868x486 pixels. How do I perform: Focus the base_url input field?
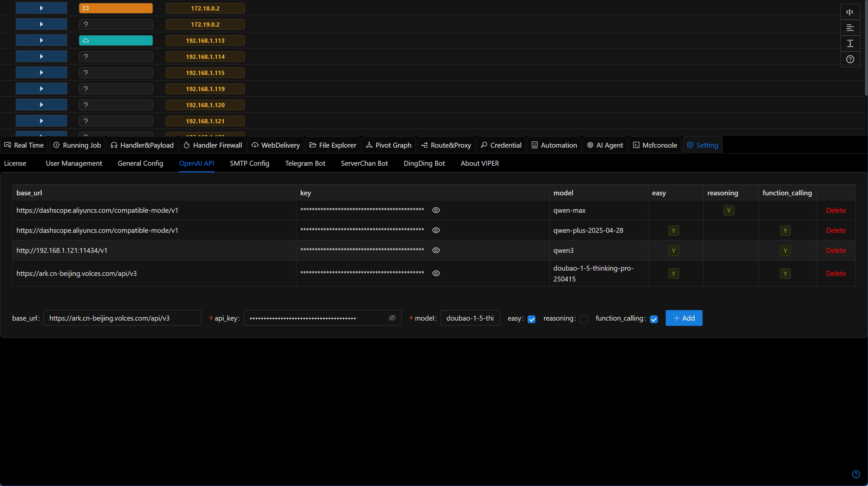122,318
